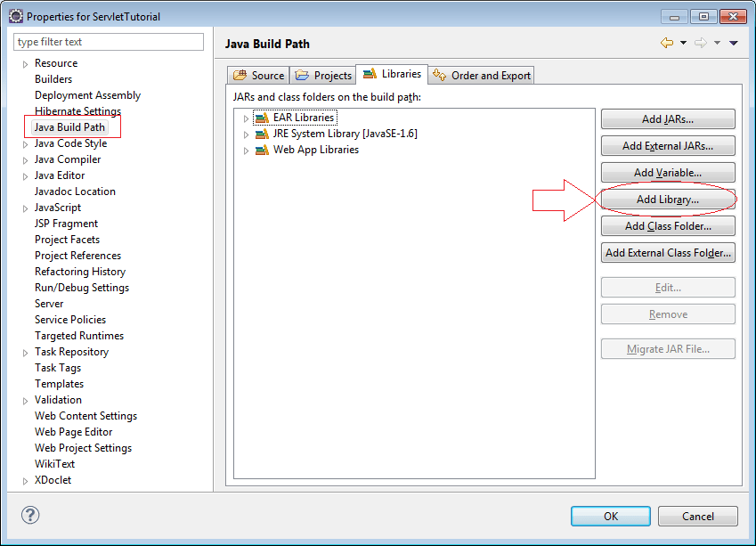Open the Add Library dialog

pyautogui.click(x=668, y=199)
